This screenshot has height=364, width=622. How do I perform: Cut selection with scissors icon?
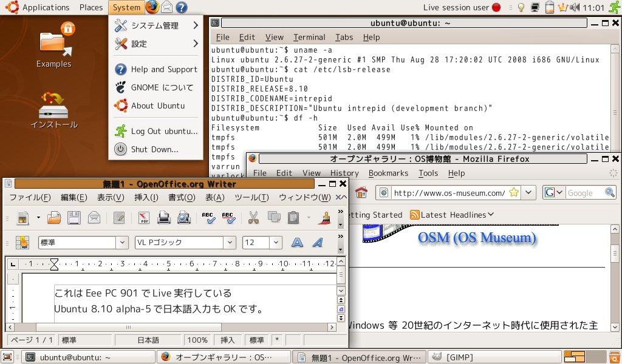[253, 218]
